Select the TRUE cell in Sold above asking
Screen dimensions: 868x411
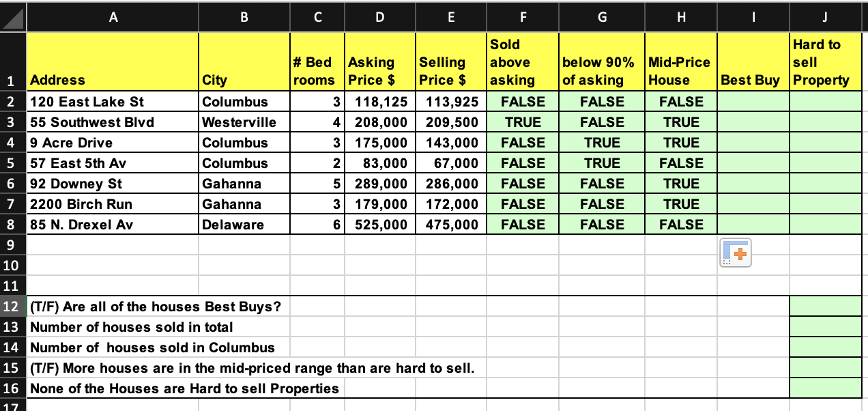522,122
